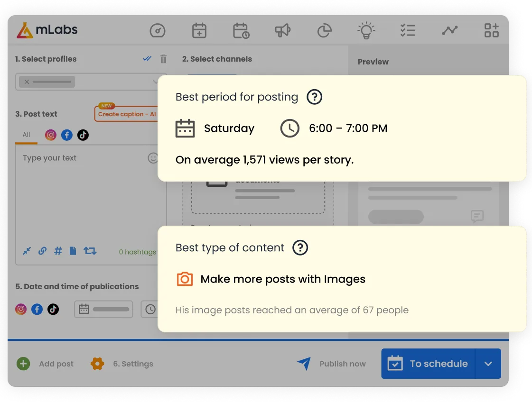Open the checklist tasks icon
The image size is (532, 402).
tap(408, 31)
